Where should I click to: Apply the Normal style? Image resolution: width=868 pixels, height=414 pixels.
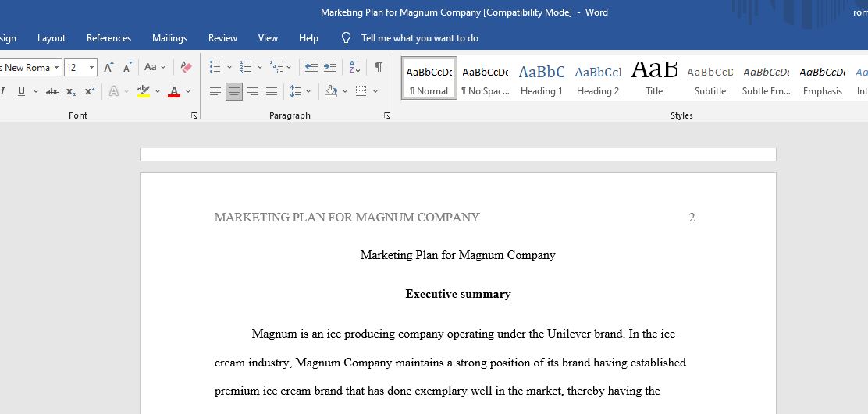click(429, 78)
